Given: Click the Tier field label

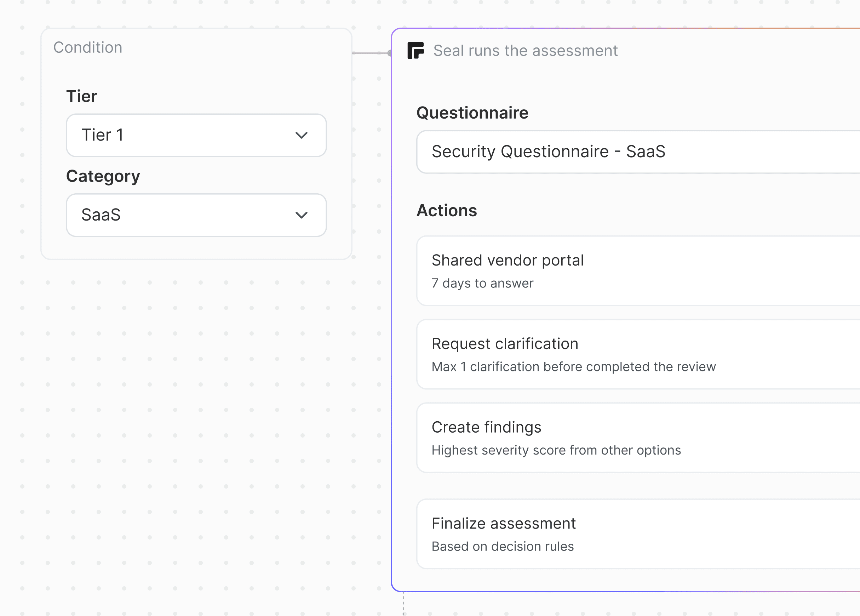Looking at the screenshot, I should pos(81,96).
